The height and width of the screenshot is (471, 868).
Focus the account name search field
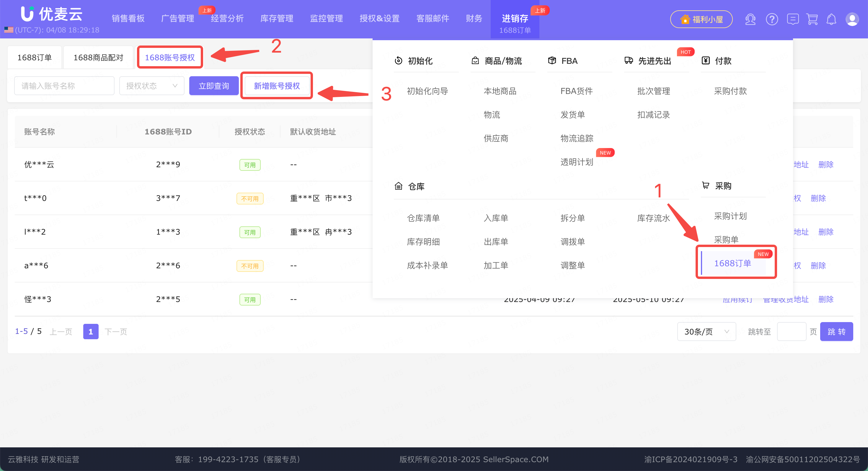coord(64,86)
